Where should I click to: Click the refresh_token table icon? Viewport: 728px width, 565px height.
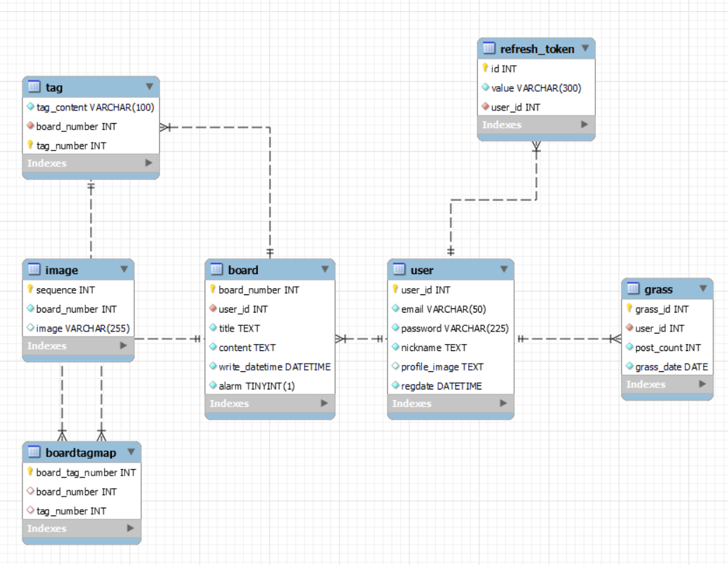(489, 48)
